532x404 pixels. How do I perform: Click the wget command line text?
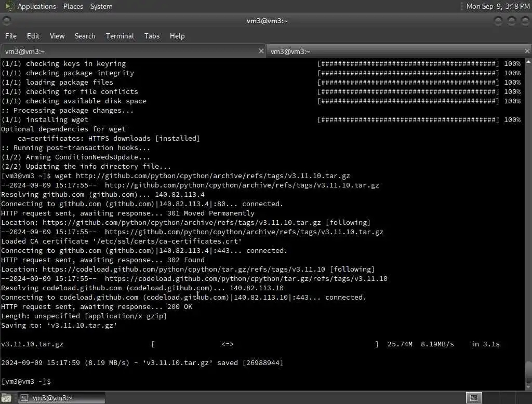[202, 176]
